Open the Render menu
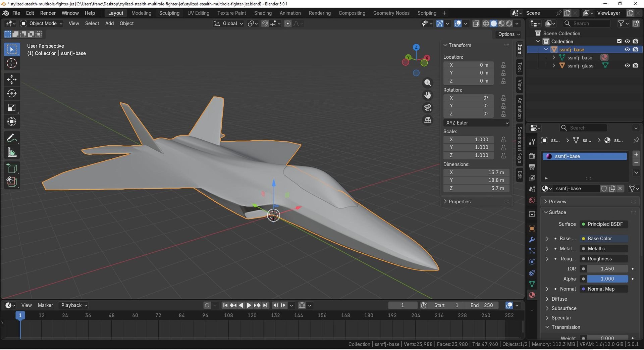 48,13
